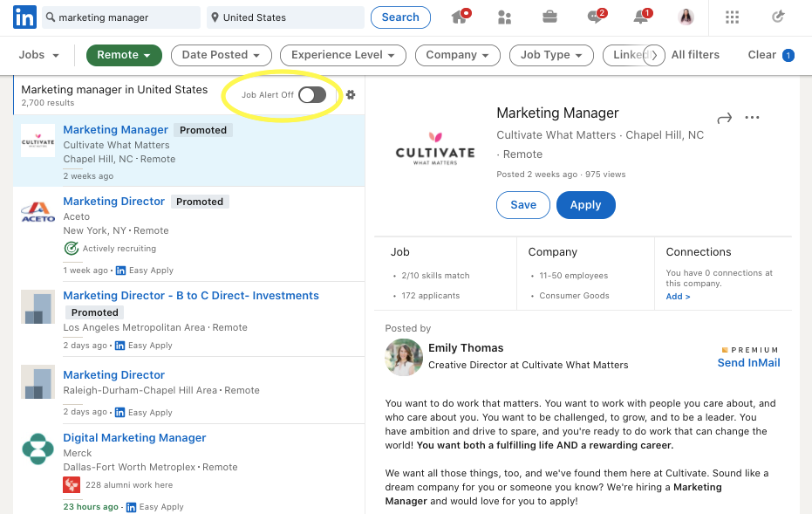Click the Cultivate logo in job list

pos(38,140)
